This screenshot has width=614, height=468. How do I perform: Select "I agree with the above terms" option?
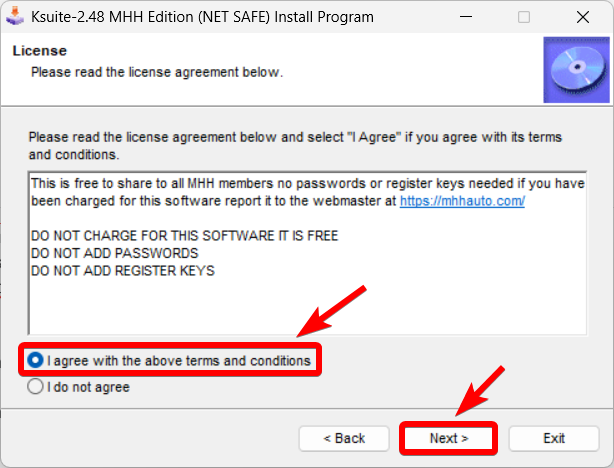[x=36, y=360]
